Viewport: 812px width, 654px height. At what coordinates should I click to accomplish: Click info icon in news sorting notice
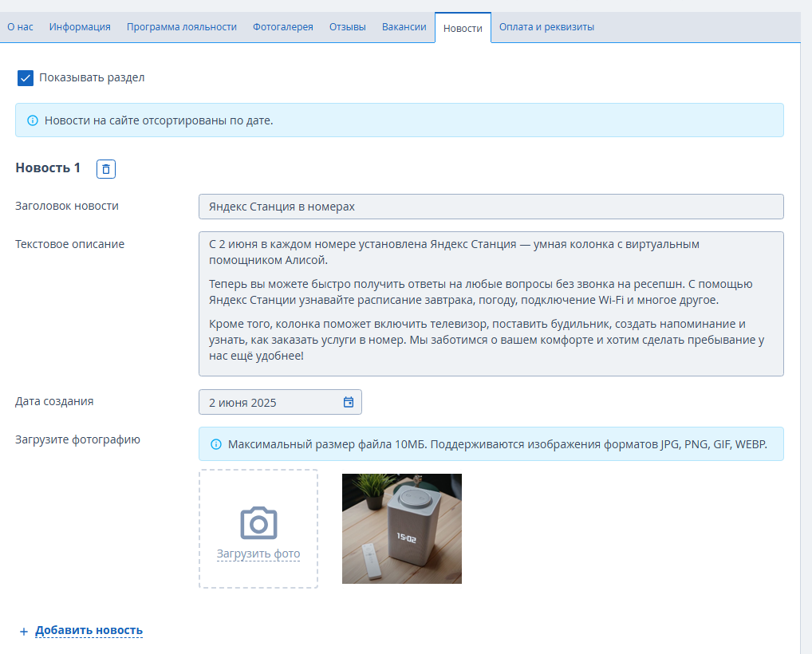(x=33, y=120)
